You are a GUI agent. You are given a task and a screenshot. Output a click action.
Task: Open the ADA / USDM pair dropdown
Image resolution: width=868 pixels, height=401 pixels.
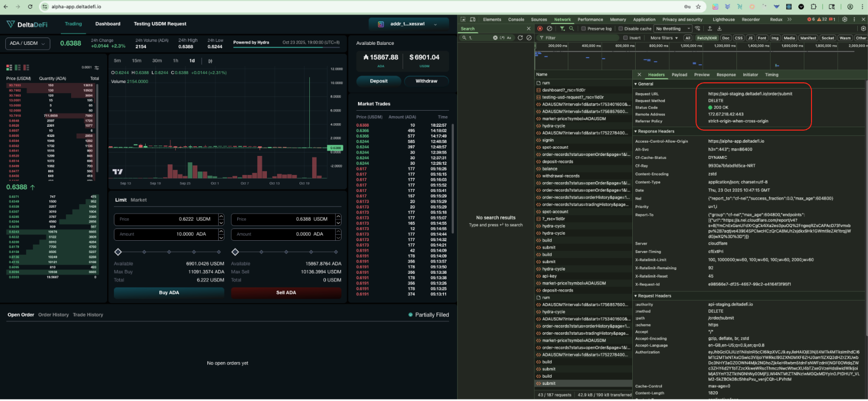(x=27, y=43)
